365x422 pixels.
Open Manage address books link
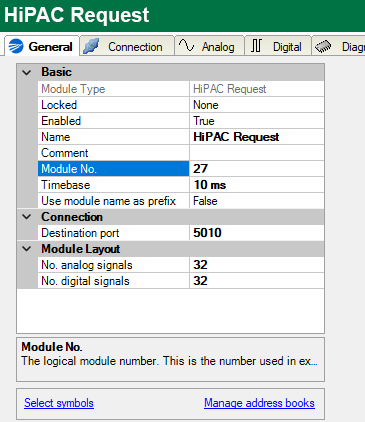tap(259, 403)
